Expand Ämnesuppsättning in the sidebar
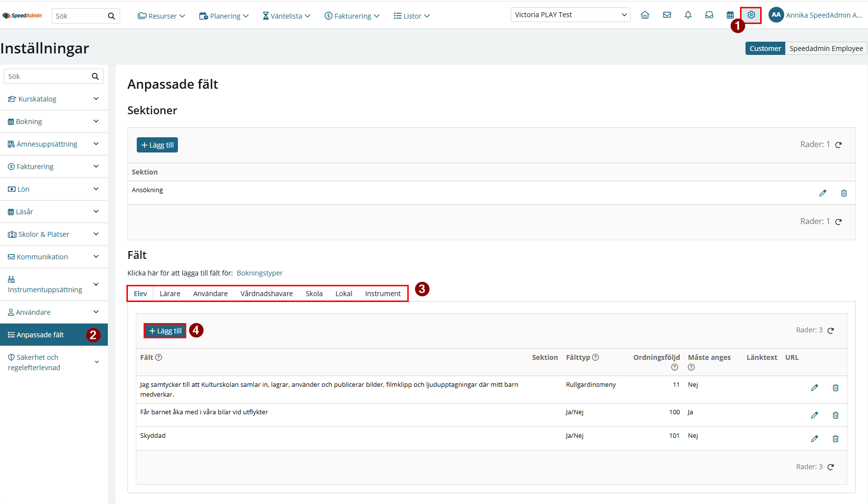This screenshot has height=504, width=868. 54,144
